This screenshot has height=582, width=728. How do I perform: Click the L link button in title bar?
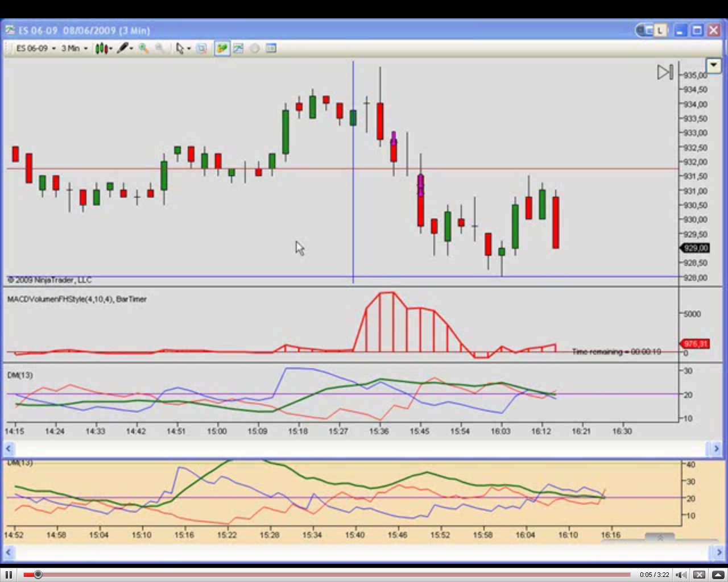pyautogui.click(x=660, y=30)
